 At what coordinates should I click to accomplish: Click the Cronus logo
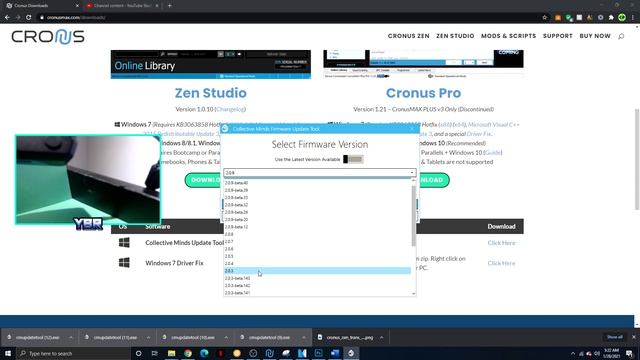pos(48,37)
